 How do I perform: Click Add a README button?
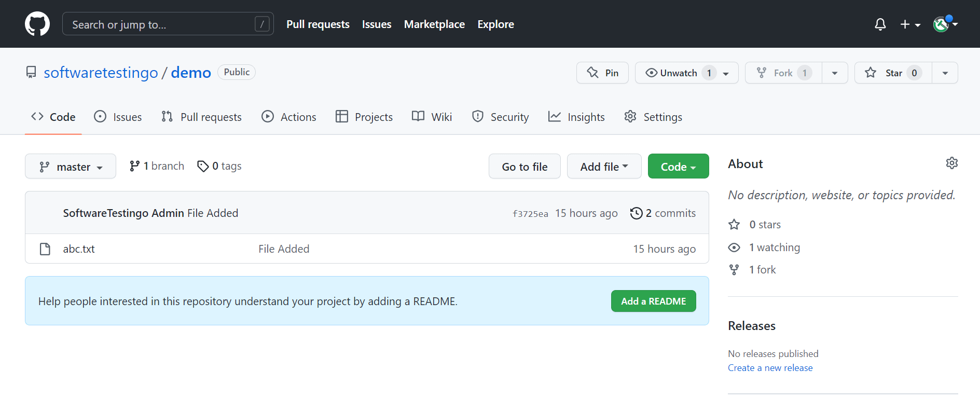pos(653,301)
